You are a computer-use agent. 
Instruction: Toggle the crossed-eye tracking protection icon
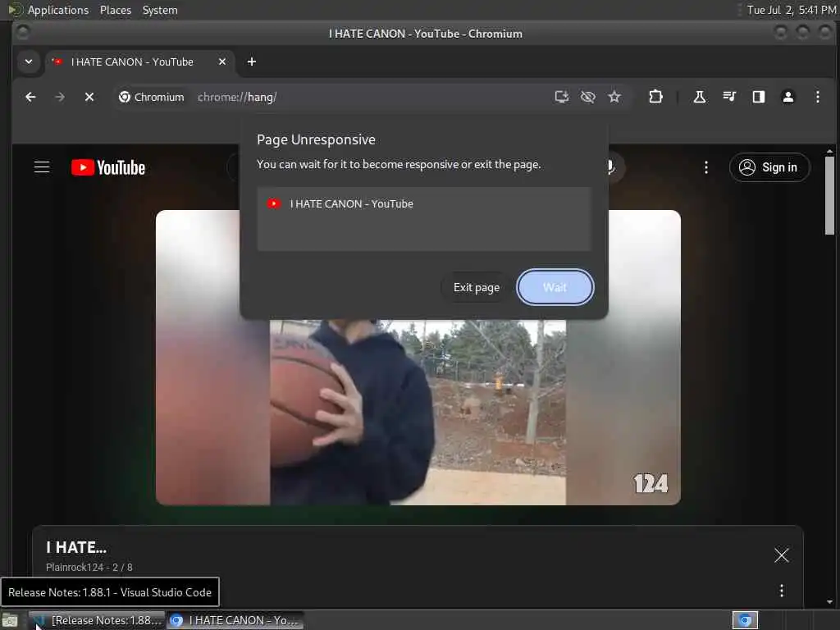pyautogui.click(x=587, y=97)
